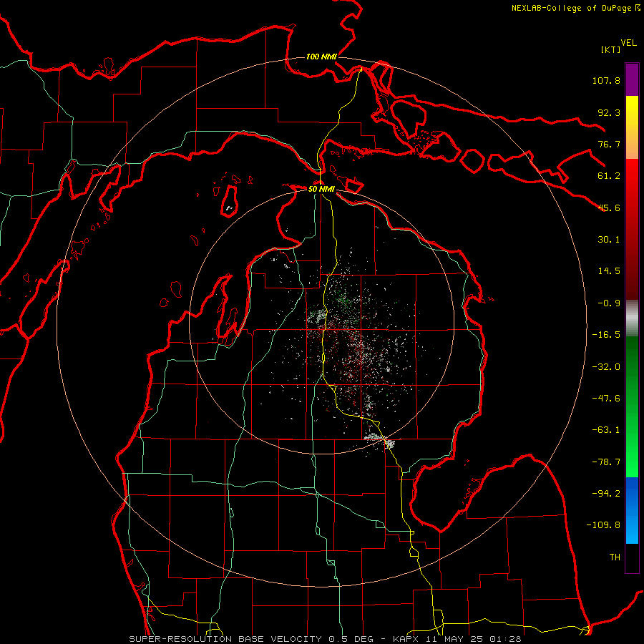Click the -16.5 legend value
644x644 pixels.
coord(606,335)
